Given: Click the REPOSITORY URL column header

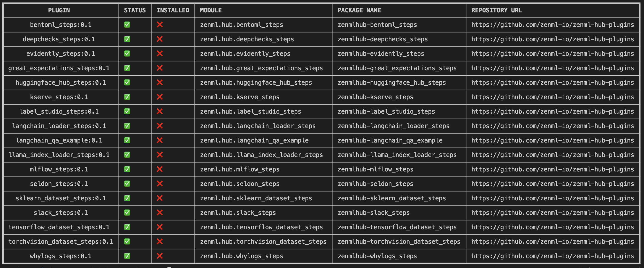Looking at the screenshot, I should [x=496, y=10].
